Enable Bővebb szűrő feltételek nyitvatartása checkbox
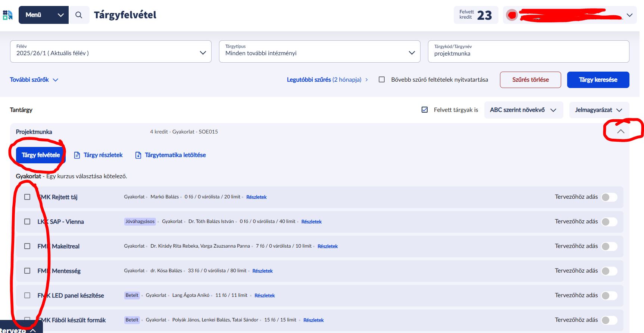Image resolution: width=644 pixels, height=333 pixels. (x=382, y=79)
